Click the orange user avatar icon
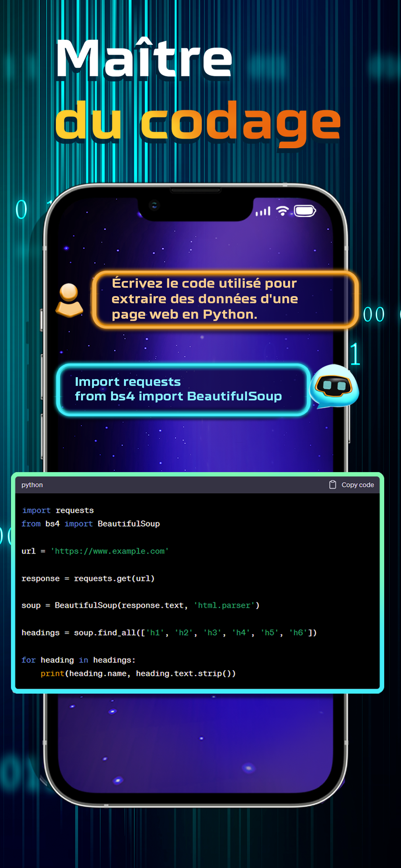The width and height of the screenshot is (401, 868). pyautogui.click(x=69, y=300)
